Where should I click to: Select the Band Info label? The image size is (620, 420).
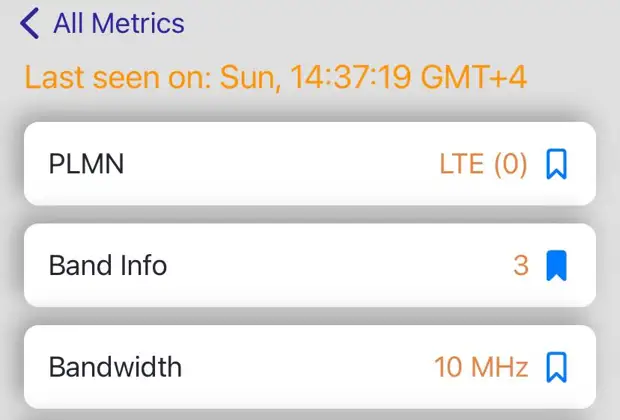click(x=108, y=265)
